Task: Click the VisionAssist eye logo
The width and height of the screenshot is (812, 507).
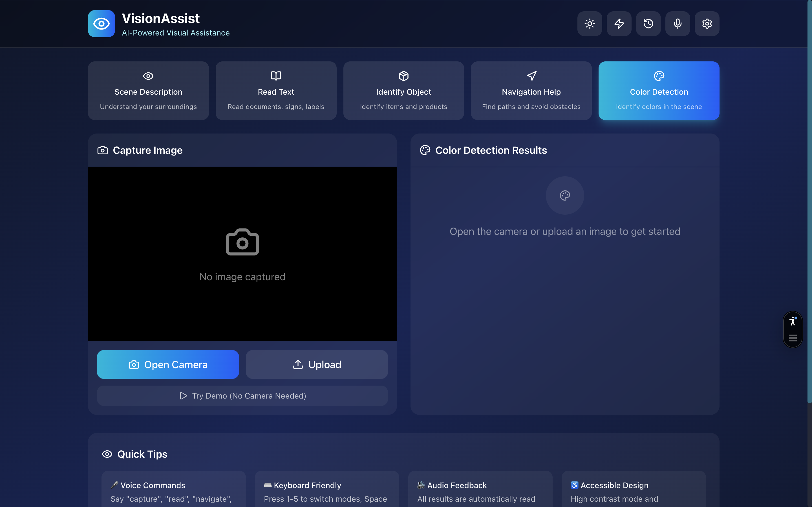Action: click(101, 23)
